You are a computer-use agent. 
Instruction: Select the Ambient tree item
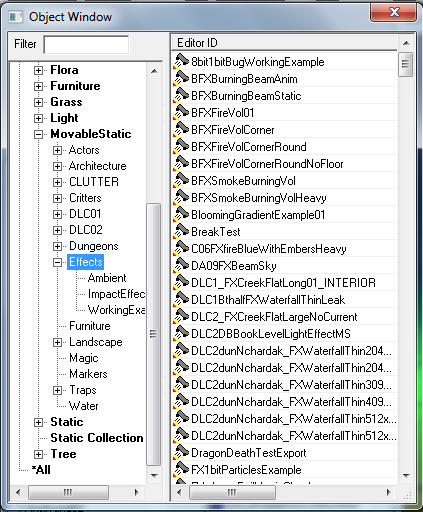pyautogui.click(x=107, y=278)
